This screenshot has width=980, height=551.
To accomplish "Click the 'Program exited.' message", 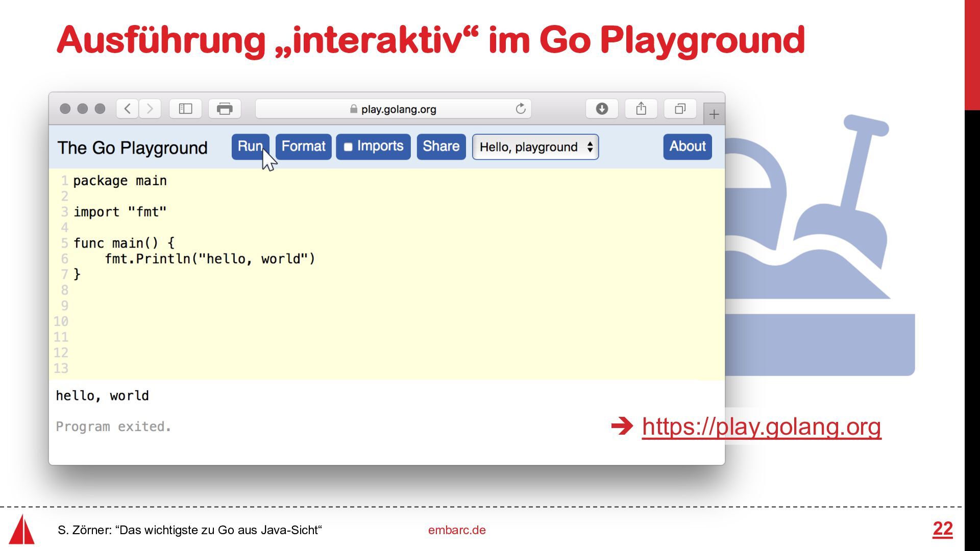I will tap(113, 427).
